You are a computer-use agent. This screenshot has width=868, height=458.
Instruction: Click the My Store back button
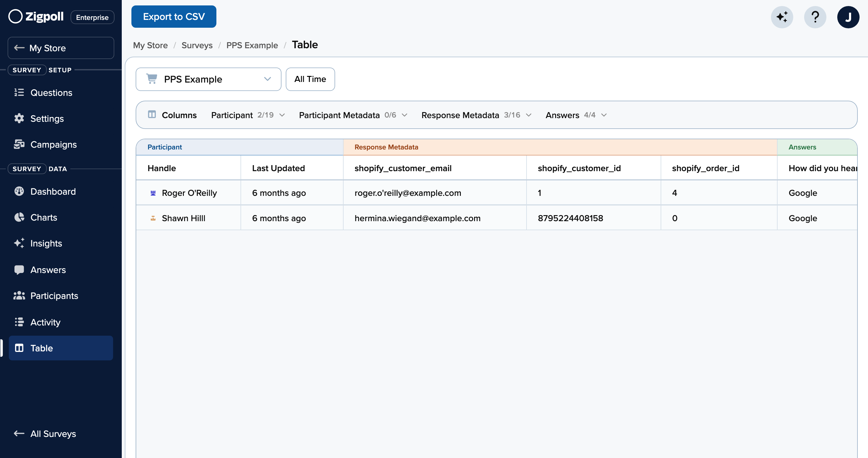[61, 48]
